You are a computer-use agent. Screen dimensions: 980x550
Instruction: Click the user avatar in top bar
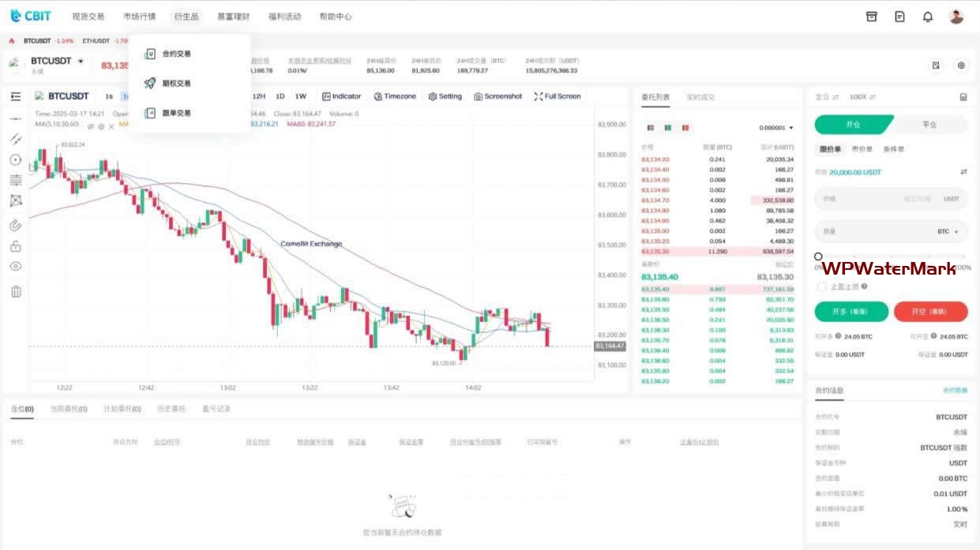pyautogui.click(x=956, y=17)
